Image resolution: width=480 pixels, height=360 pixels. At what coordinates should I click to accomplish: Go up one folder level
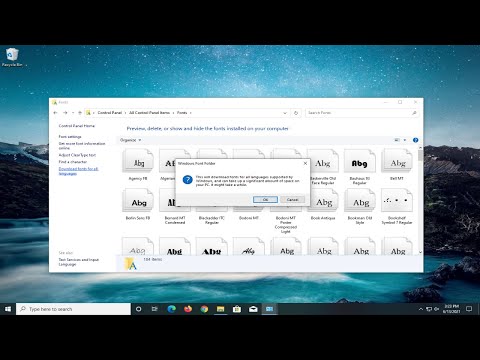80,113
